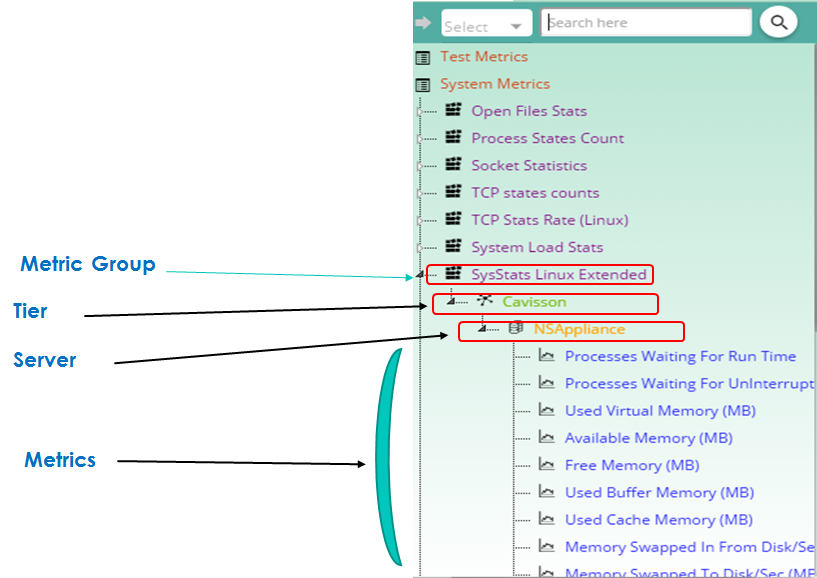Click the magnifying glass search button
The width and height of the screenshot is (817, 578).
click(x=779, y=22)
